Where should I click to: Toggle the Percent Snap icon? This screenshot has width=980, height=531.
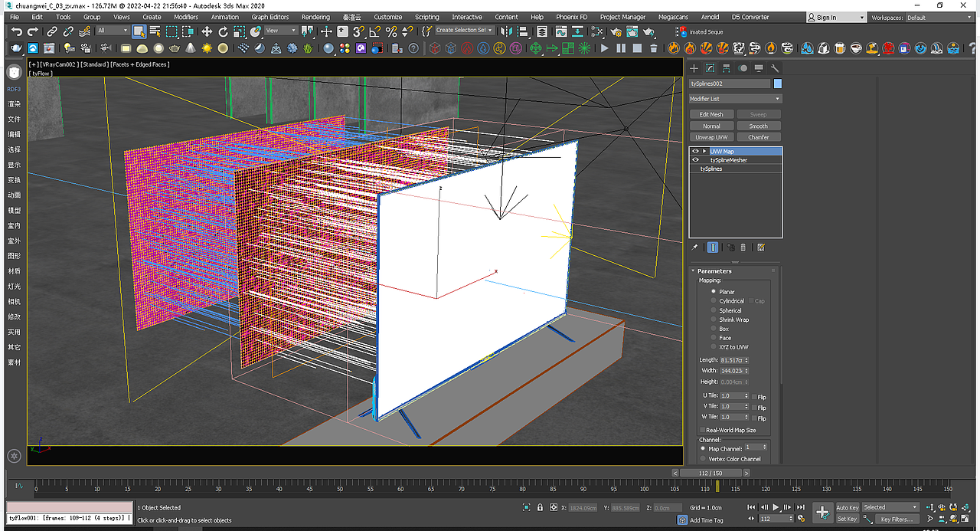tap(391, 31)
